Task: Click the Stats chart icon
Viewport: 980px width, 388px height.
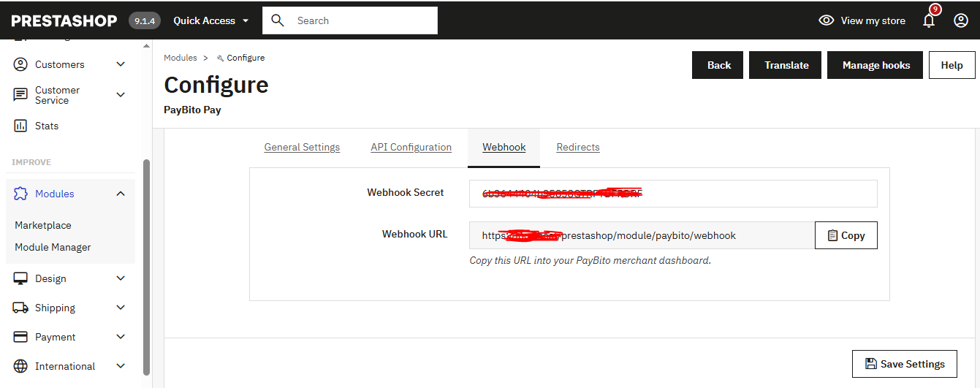Action: pos(21,126)
